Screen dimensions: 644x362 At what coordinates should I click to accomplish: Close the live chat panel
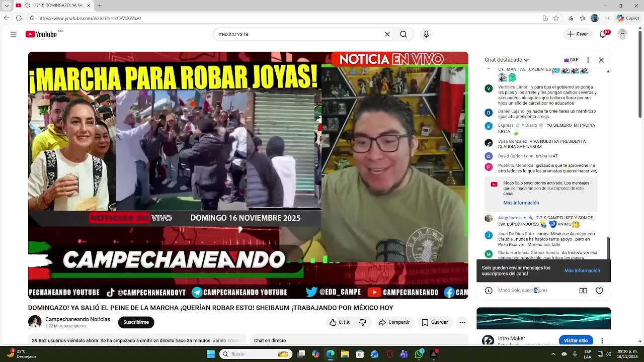(601, 60)
